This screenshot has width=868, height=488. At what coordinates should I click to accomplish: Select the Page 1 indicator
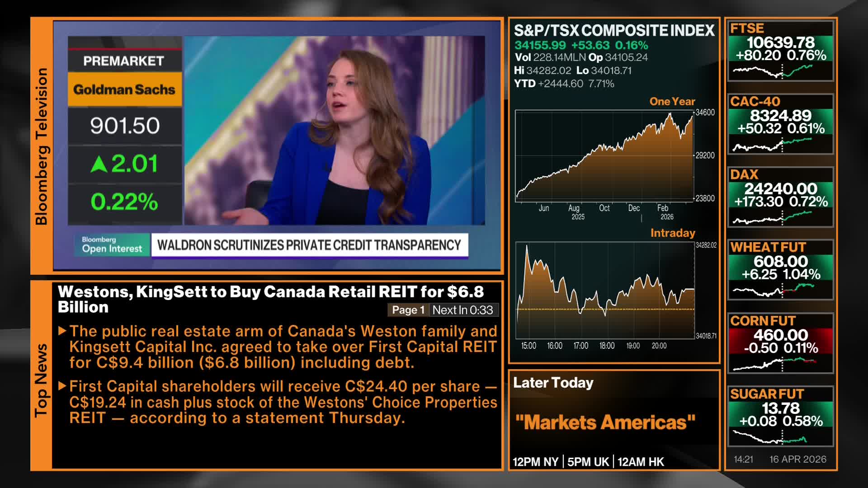point(408,310)
